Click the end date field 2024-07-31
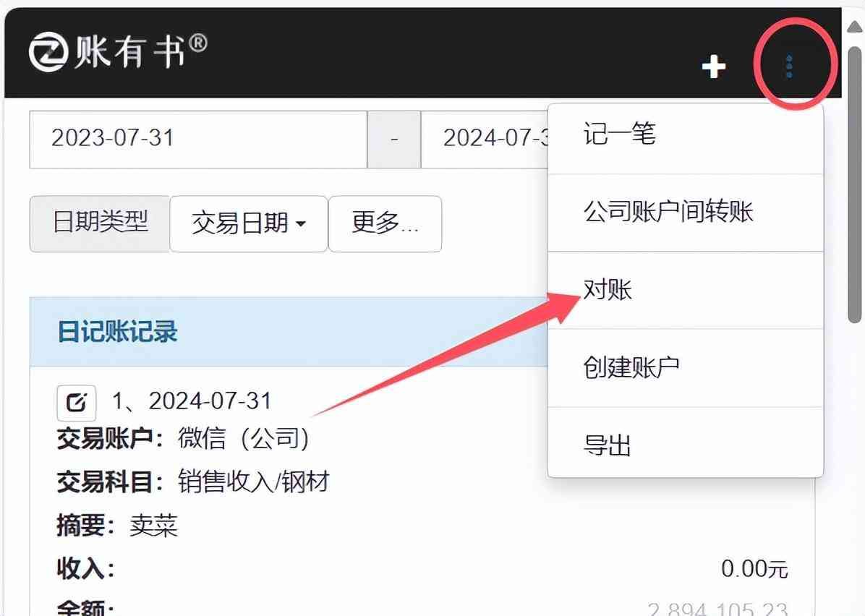This screenshot has height=616, width=865. pyautogui.click(x=492, y=138)
